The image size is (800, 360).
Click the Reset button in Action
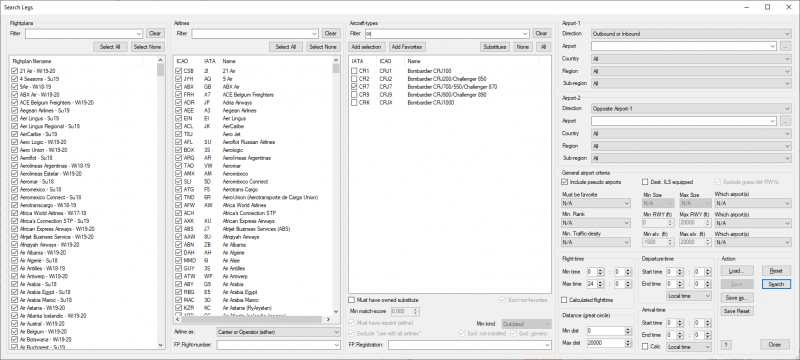point(776,271)
